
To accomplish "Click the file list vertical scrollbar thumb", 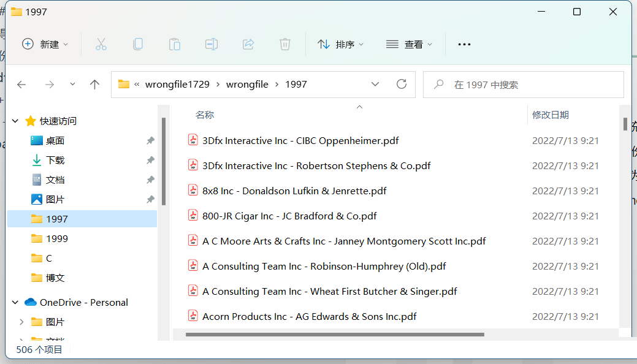I will point(625,124).
